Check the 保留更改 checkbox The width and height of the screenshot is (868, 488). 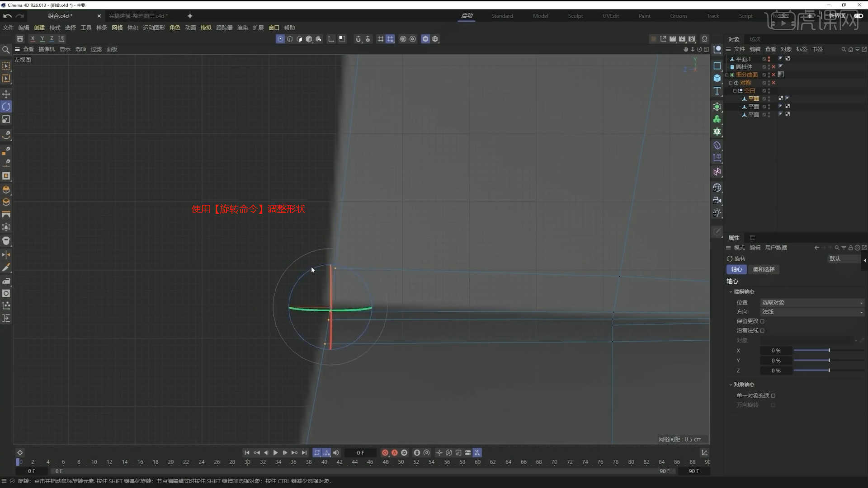(x=762, y=321)
